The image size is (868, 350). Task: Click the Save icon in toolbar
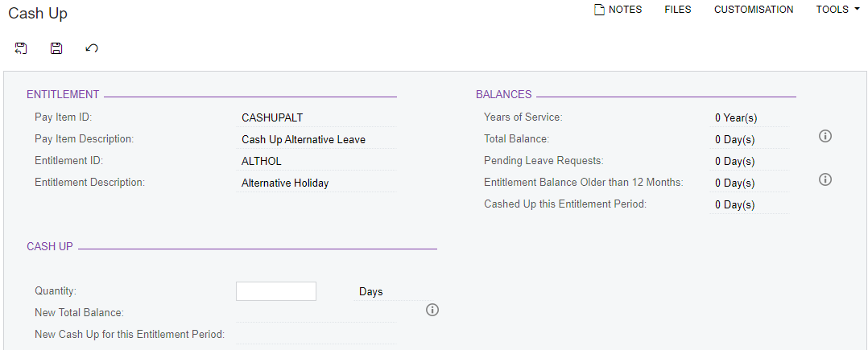[56, 48]
